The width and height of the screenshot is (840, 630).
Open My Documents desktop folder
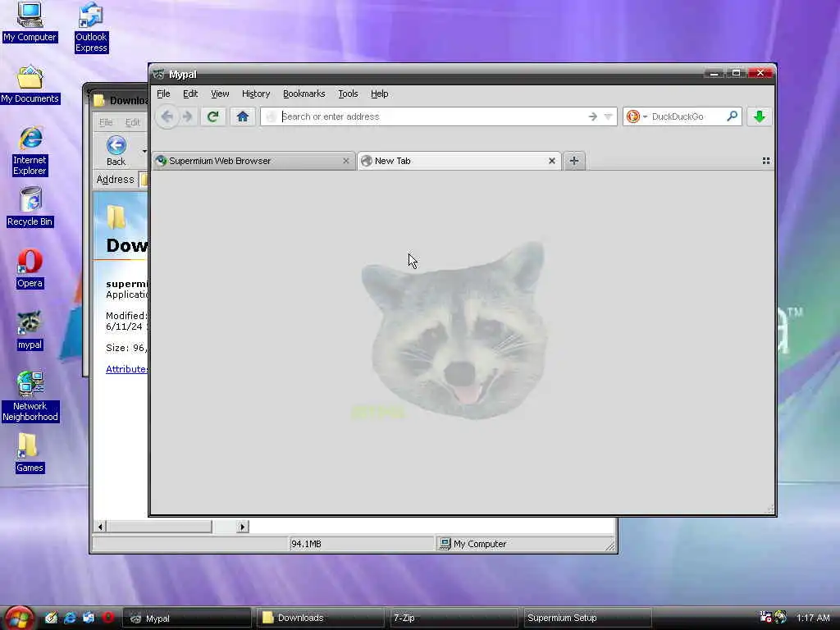(30, 84)
